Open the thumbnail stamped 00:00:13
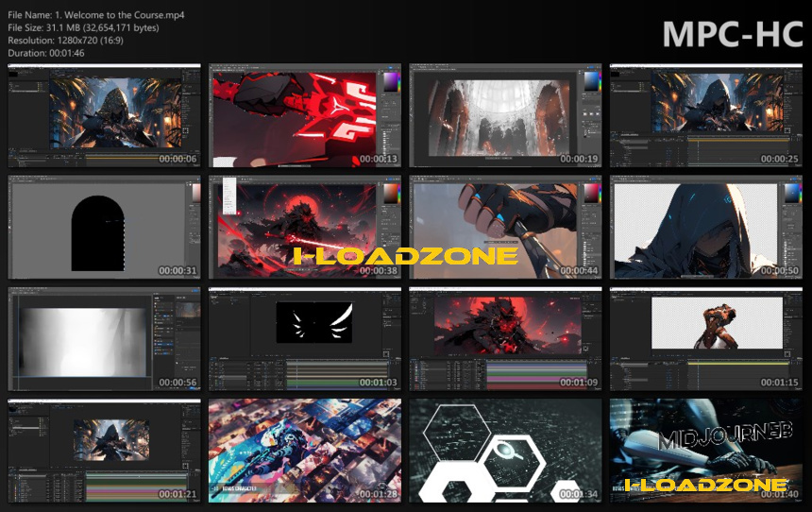 click(304, 115)
